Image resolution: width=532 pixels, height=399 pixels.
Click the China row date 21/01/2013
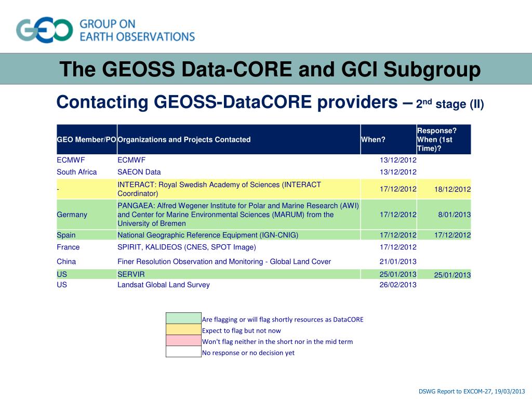click(398, 262)
